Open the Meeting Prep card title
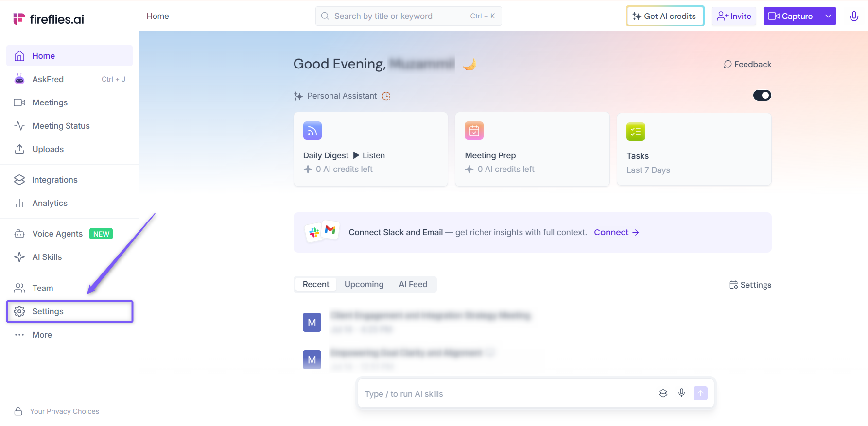 point(490,155)
